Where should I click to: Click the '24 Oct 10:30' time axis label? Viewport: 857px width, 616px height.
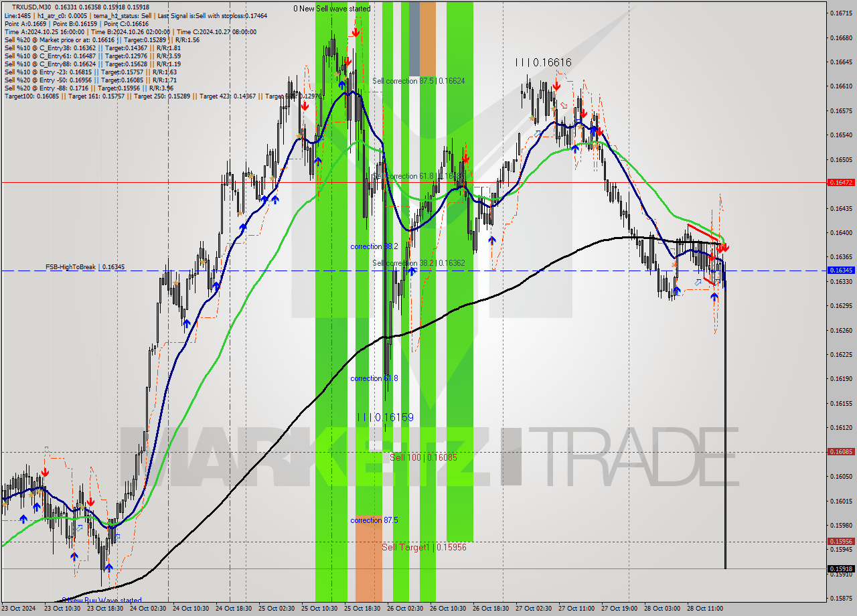pyautogui.click(x=191, y=609)
